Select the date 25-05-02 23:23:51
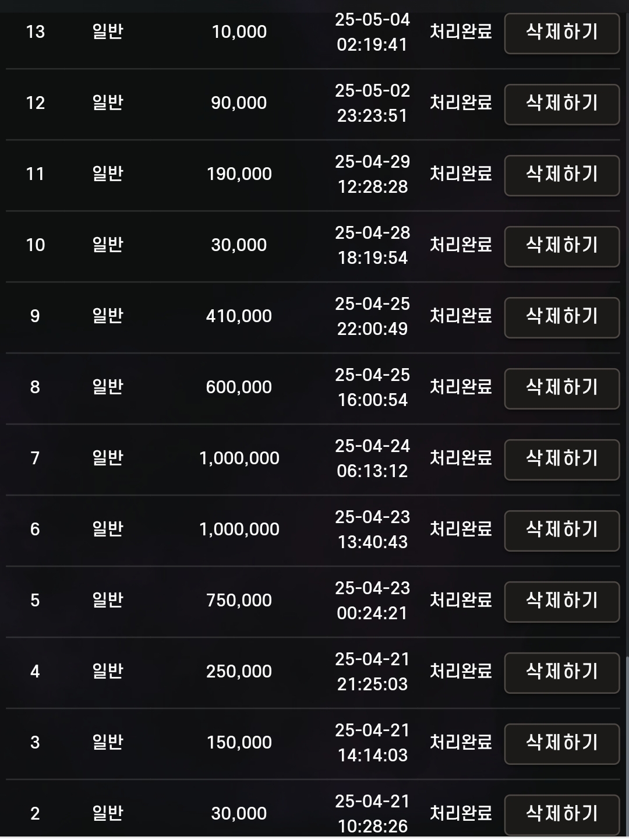This screenshot has height=840, width=629. point(373,103)
